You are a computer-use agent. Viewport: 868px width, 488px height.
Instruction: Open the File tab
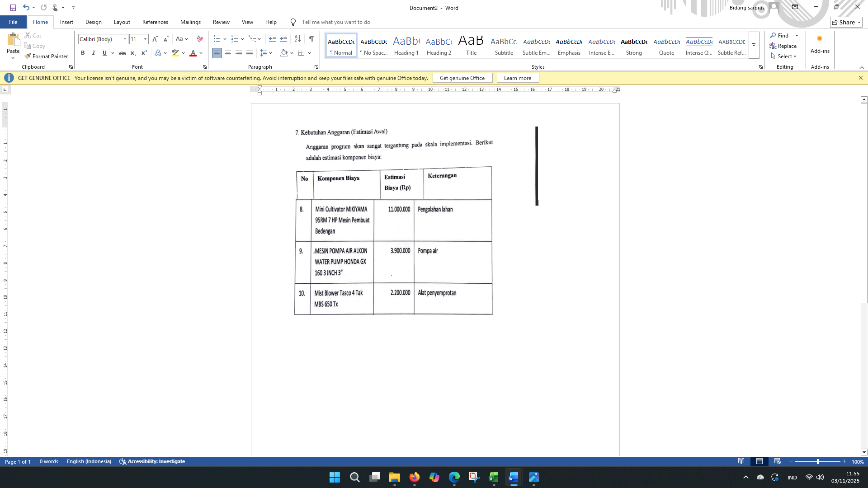coord(13,22)
